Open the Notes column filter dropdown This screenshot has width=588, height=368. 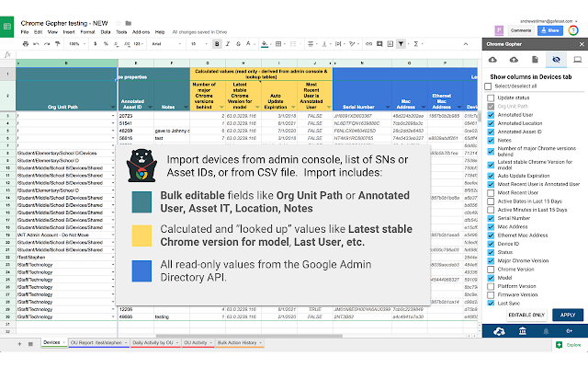186,107
